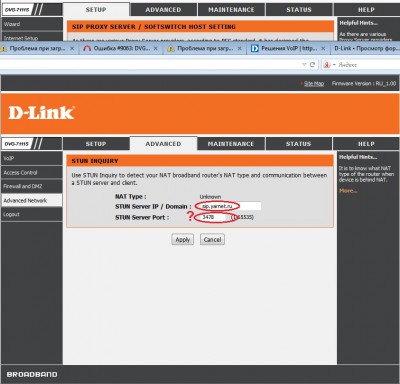400x384 pixels.
Task: Click the Cancel button
Action: pyautogui.click(x=212, y=240)
